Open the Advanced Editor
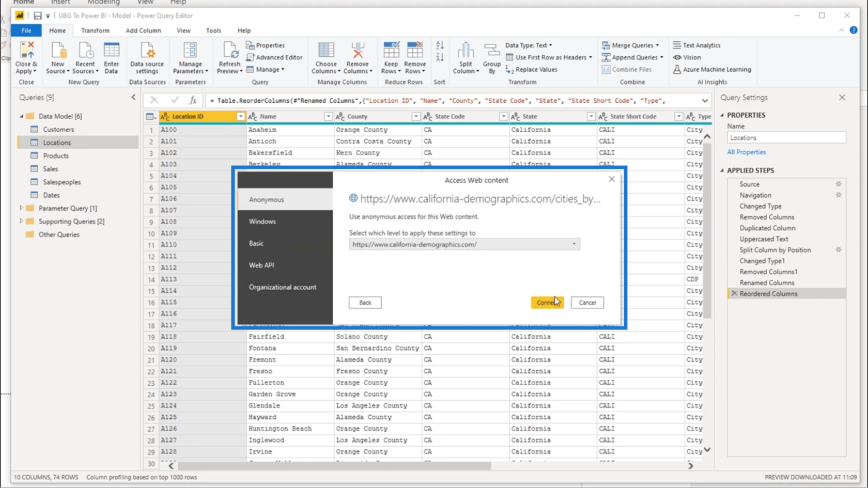 pos(274,57)
